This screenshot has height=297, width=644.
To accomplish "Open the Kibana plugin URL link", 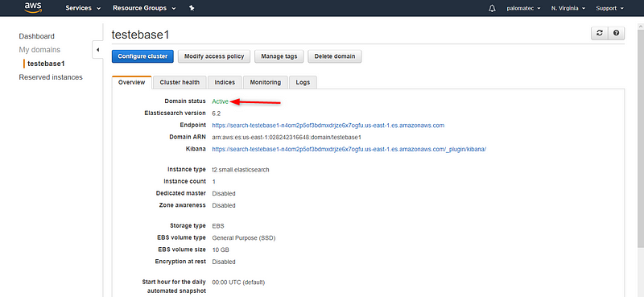I will point(349,149).
